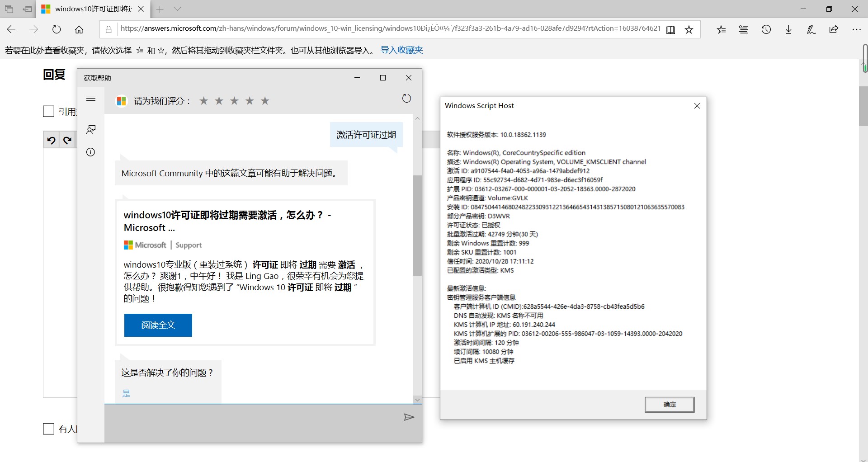Screen dimensions: 868x462
Task: Open the favorites hub icon
Action: pyautogui.click(x=722, y=29)
